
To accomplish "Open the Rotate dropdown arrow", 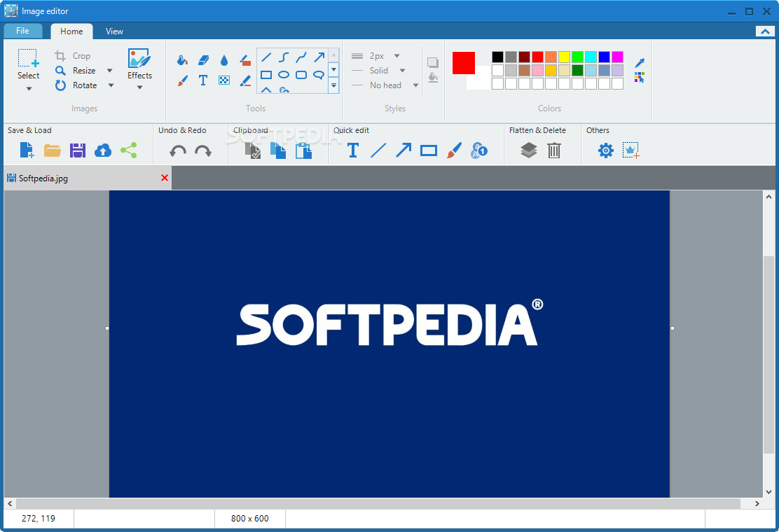I will click(x=111, y=85).
